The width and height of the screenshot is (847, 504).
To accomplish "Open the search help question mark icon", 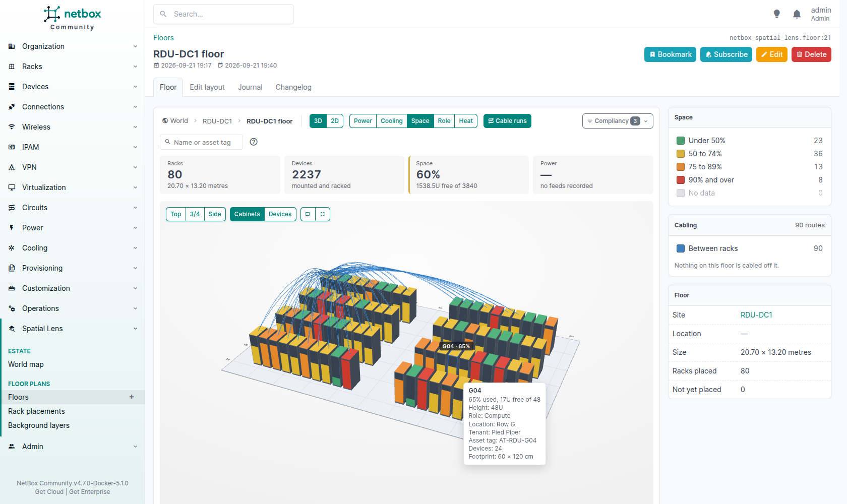I will (x=254, y=142).
